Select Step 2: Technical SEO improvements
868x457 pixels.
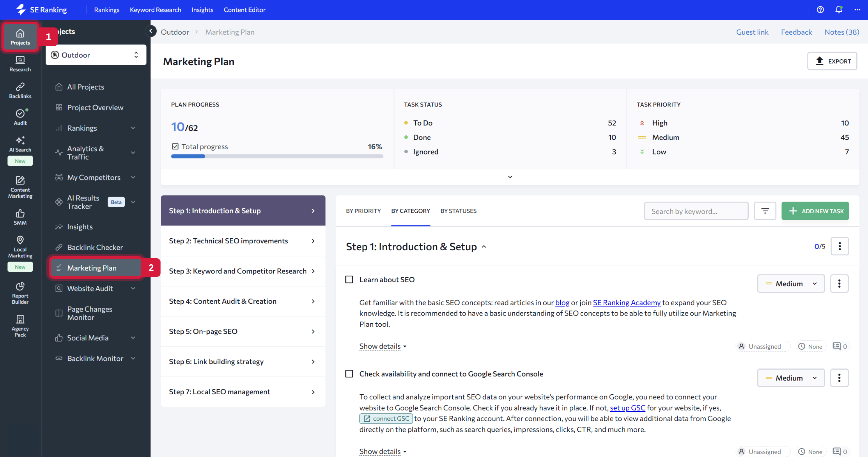click(243, 241)
